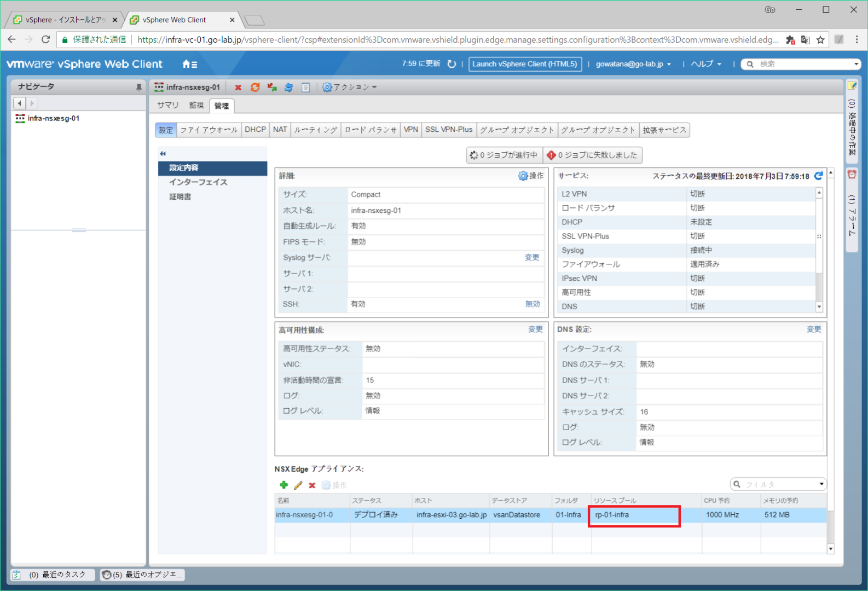Collapse the settings side menu
This screenshot has width=868, height=591.
163,154
